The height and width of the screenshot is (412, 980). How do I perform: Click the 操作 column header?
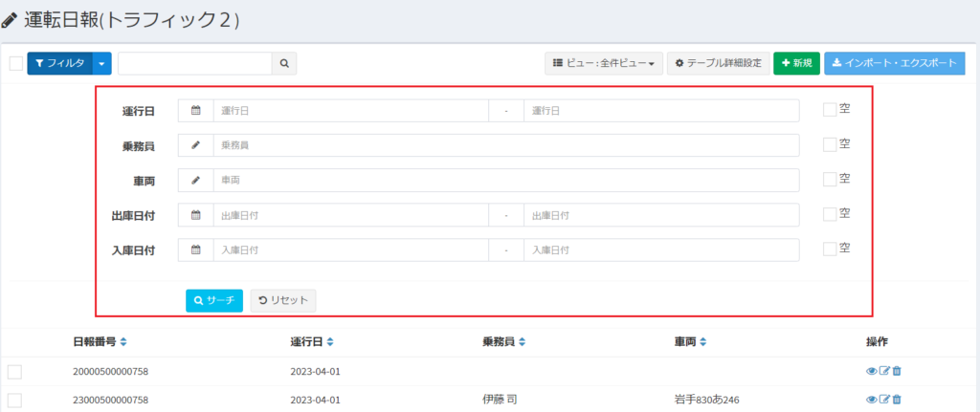(877, 342)
